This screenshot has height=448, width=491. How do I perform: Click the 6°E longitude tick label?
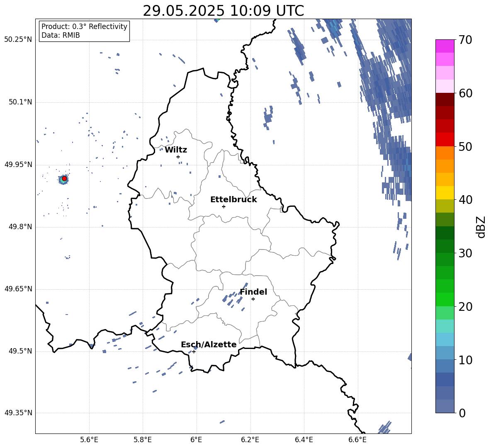(x=196, y=440)
